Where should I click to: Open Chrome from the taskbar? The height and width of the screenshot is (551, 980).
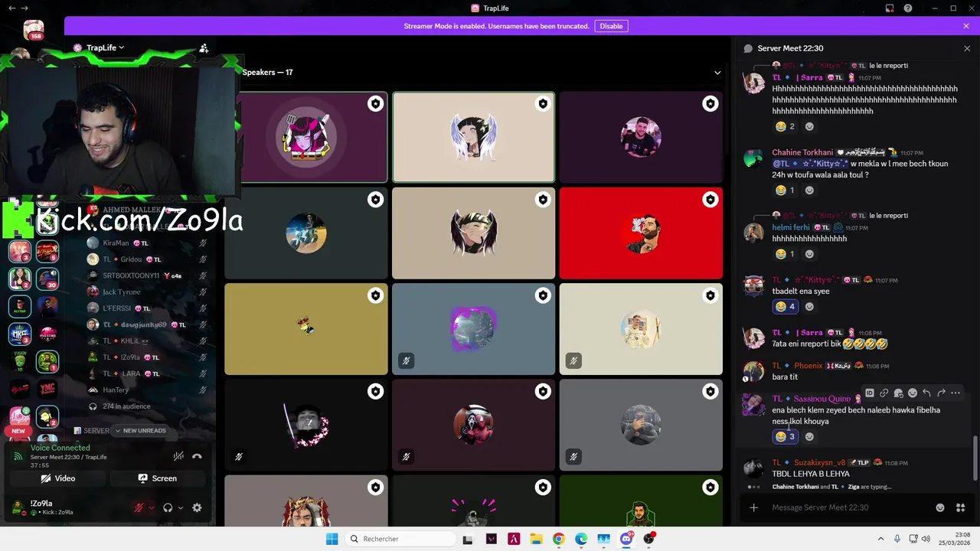pos(558,539)
